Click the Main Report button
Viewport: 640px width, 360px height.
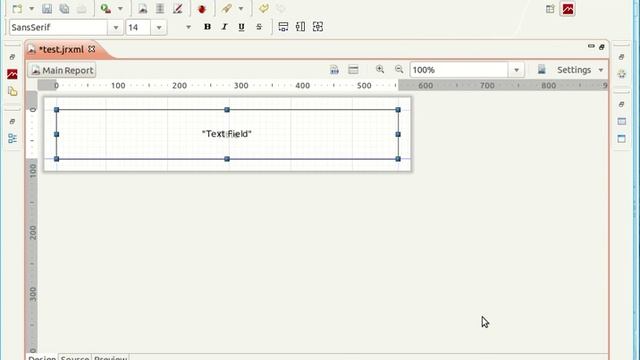(62, 70)
